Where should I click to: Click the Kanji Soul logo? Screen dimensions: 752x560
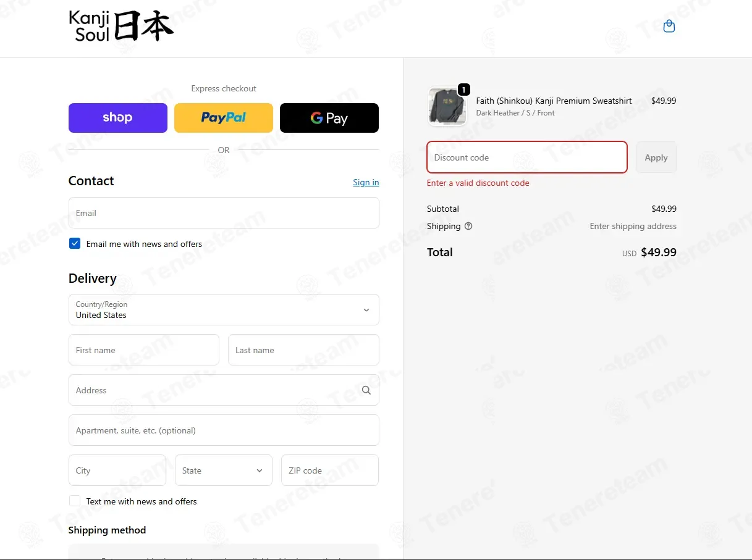(121, 27)
